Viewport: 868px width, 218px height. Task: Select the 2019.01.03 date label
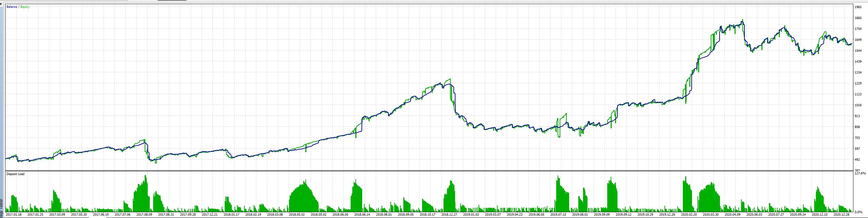(471, 215)
